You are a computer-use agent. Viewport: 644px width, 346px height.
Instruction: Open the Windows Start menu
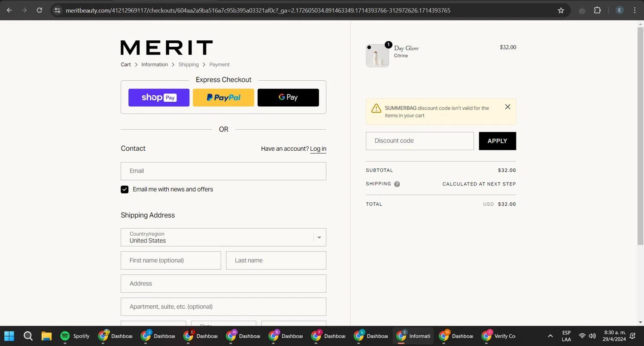[9, 336]
